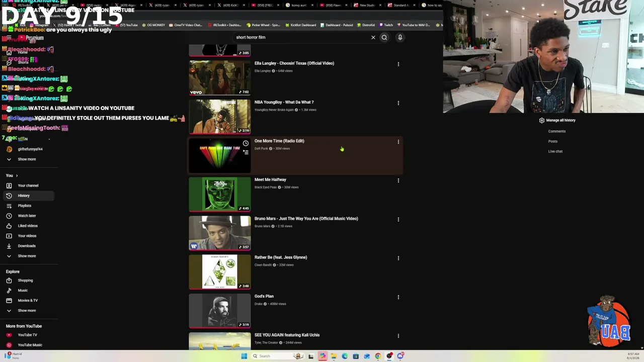Play NBA YoungBoy What Da What thumbnail

pos(219,117)
